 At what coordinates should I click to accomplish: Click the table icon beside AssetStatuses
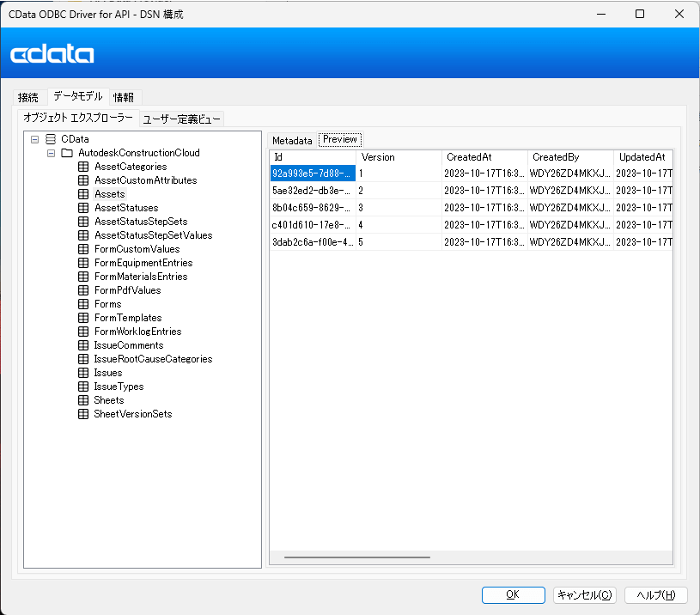(83, 208)
